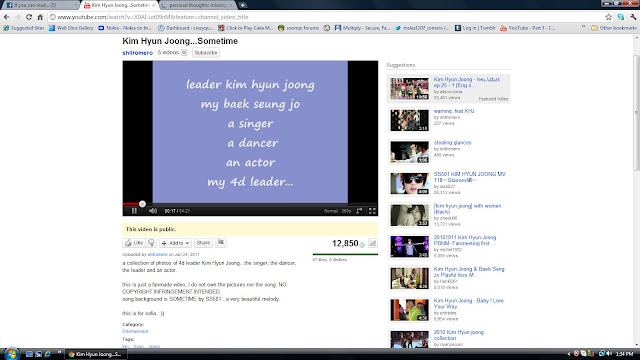Change video quality 360p setting
Viewport: 640px width, 360px height.
pos(346,211)
